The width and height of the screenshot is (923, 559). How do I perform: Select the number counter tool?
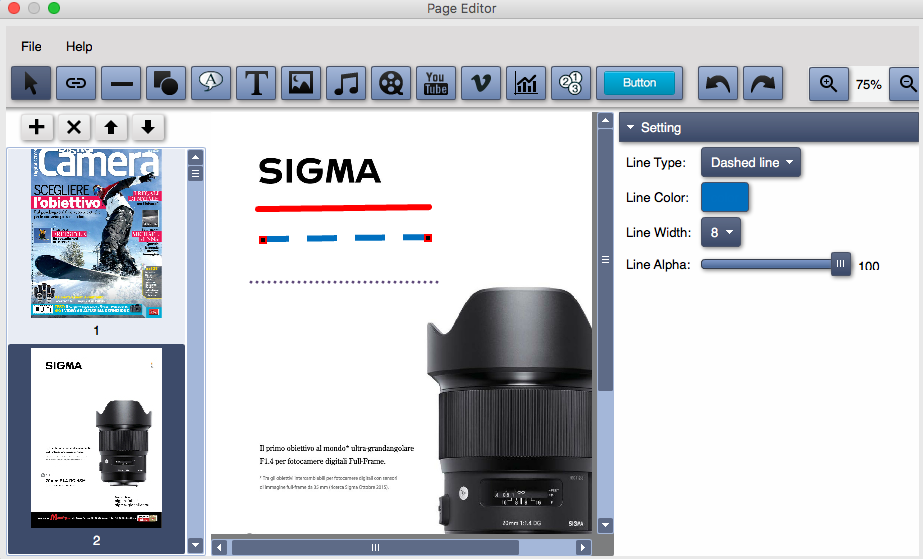(571, 83)
